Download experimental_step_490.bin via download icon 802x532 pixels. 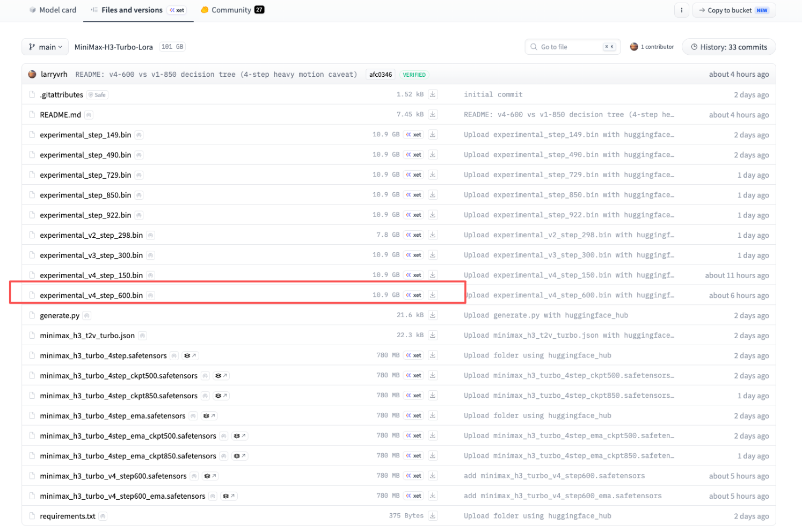point(433,155)
